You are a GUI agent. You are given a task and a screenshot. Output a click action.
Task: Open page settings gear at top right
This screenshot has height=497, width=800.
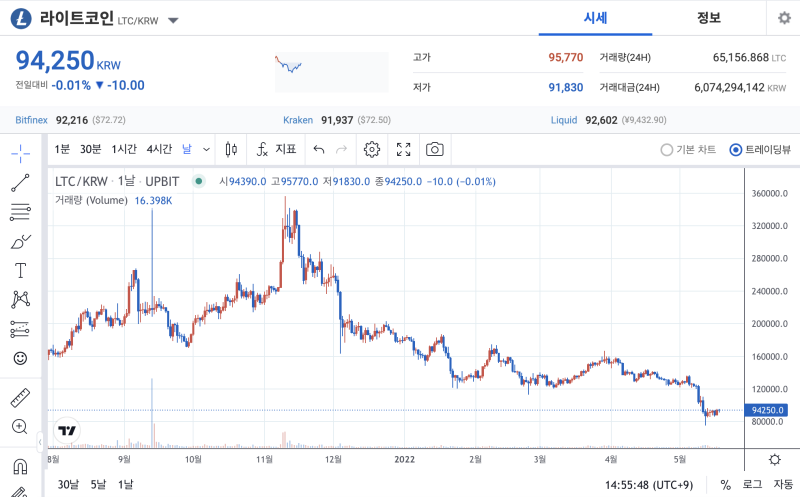click(x=784, y=18)
